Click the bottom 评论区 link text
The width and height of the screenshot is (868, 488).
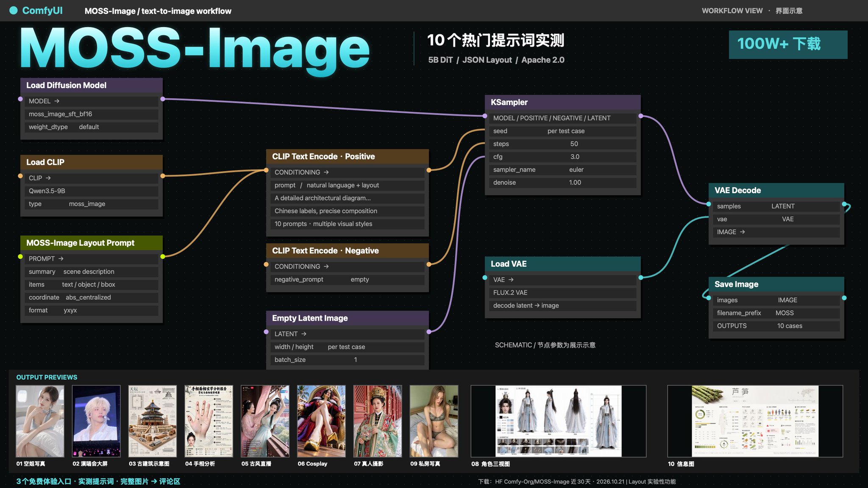(x=170, y=481)
